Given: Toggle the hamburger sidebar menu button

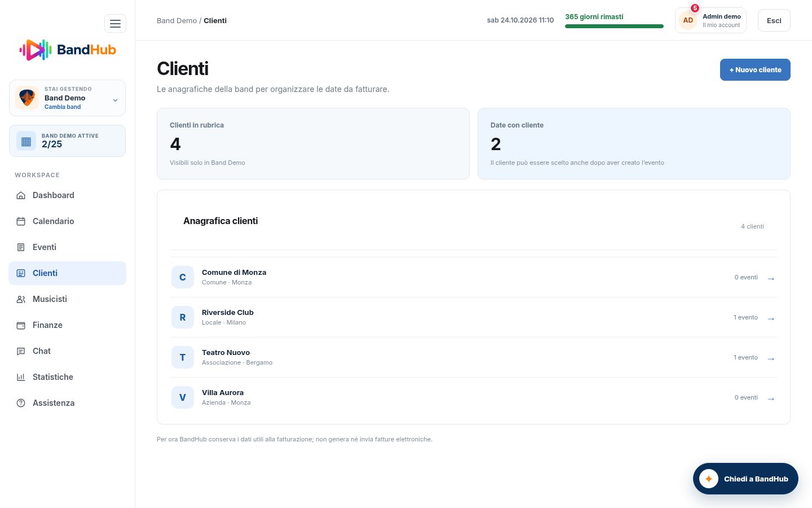Looking at the screenshot, I should click(x=115, y=24).
